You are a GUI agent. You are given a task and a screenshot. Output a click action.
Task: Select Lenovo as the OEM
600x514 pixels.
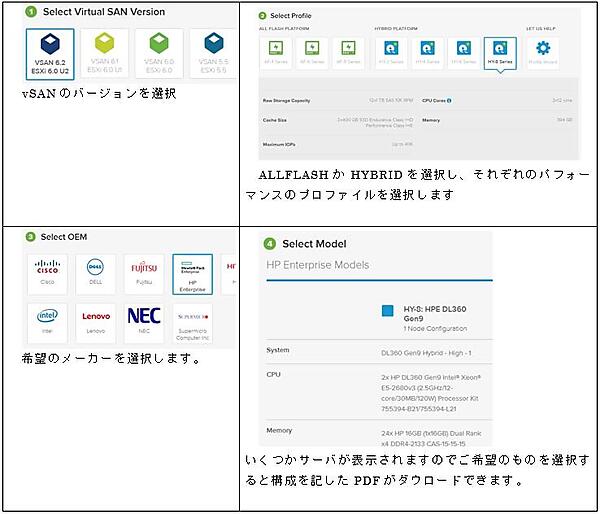click(x=95, y=323)
